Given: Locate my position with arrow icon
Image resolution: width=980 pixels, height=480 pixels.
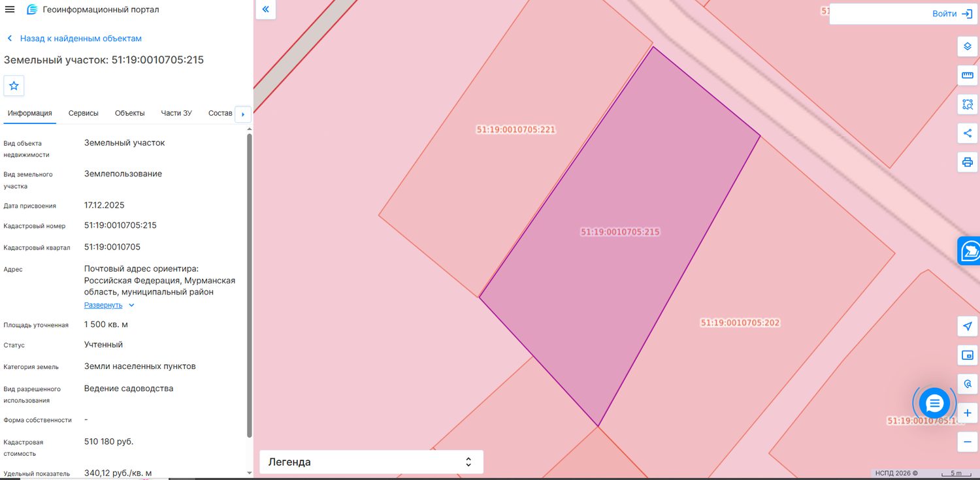Looking at the screenshot, I should click(968, 326).
